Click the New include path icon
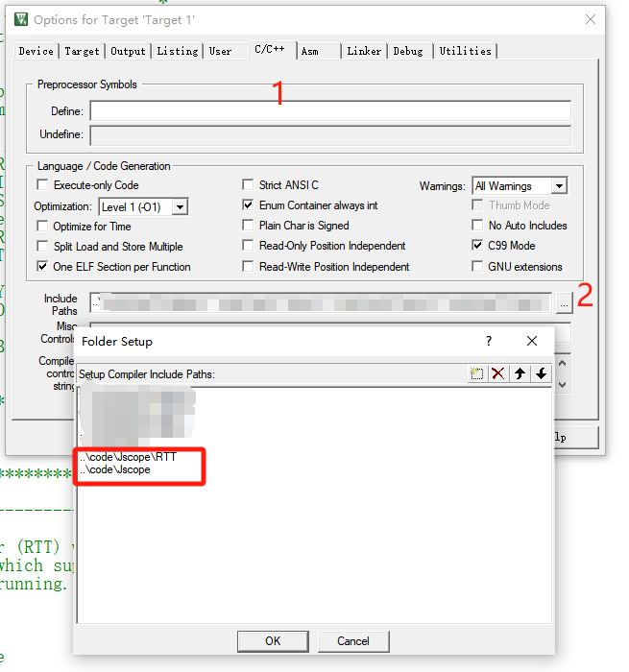The height and width of the screenshot is (672, 629). coord(476,373)
